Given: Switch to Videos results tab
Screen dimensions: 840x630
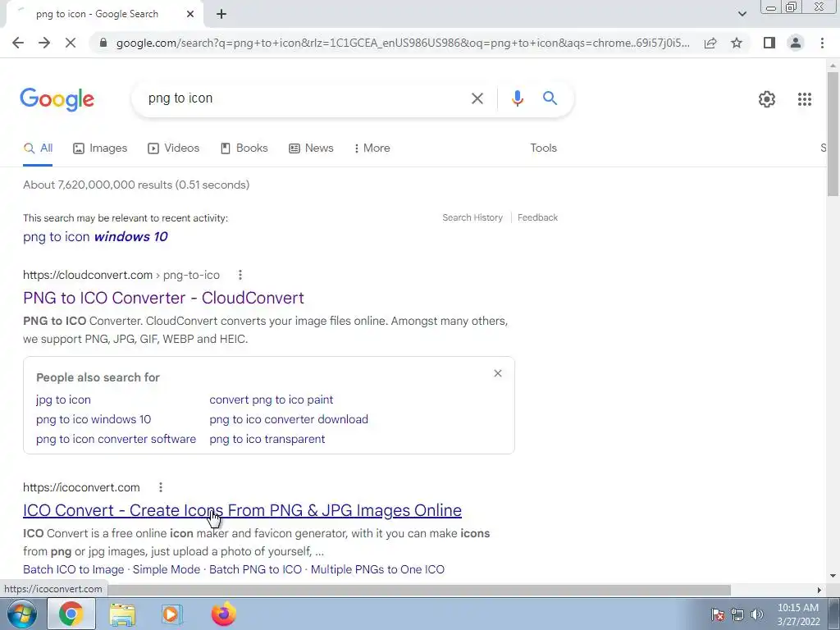Looking at the screenshot, I should coord(174,148).
